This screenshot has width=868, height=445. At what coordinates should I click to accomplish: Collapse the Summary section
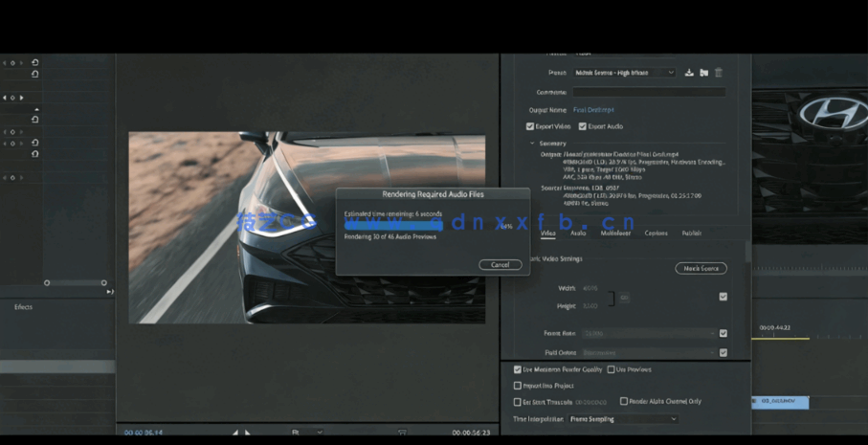pos(532,144)
